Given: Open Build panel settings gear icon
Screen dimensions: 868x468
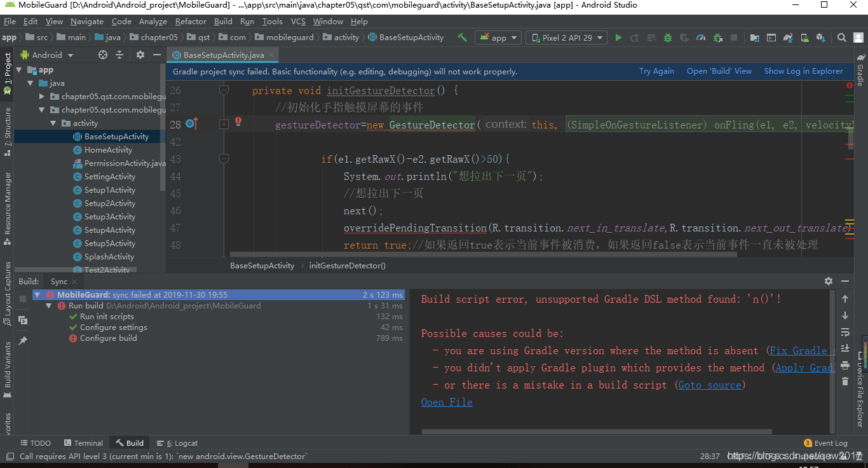Looking at the screenshot, I should tap(829, 281).
